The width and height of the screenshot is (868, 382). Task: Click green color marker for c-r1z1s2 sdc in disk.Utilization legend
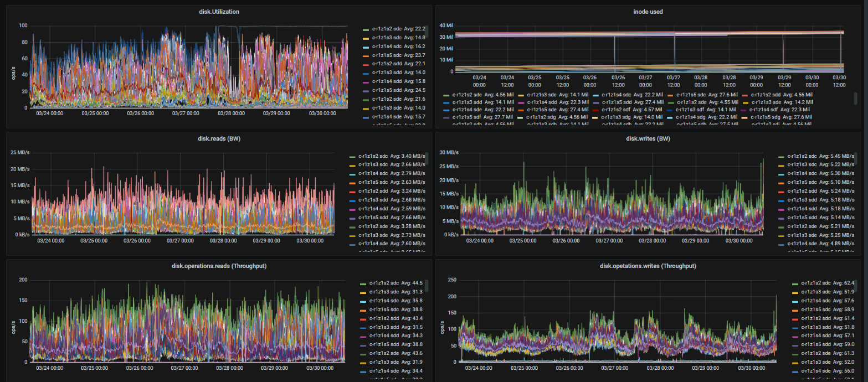pyautogui.click(x=366, y=29)
